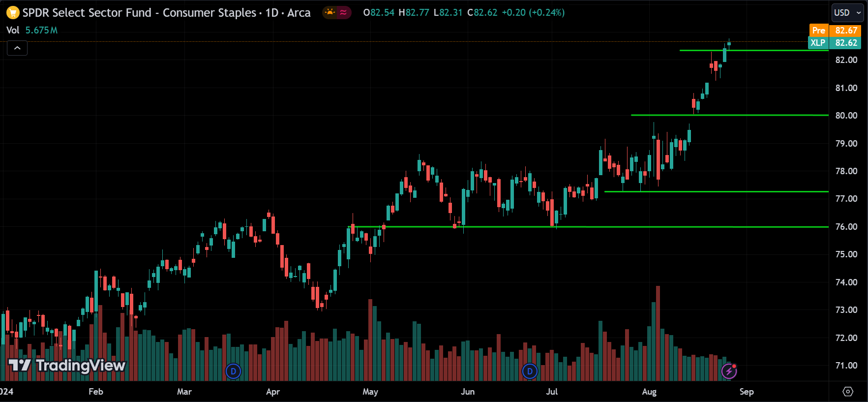Click the Sep label on time axis

747,392
